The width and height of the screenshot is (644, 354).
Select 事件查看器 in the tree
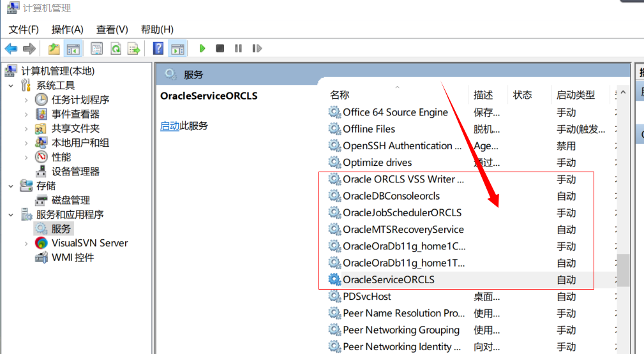point(75,114)
